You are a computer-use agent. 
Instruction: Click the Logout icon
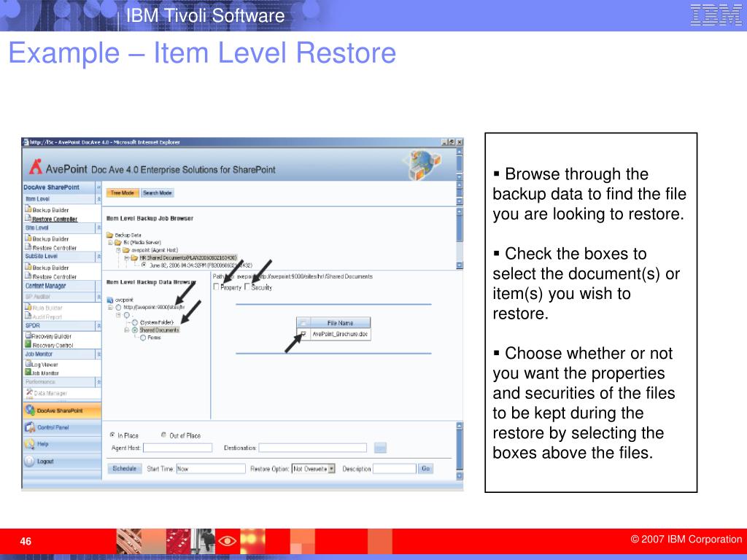[29, 461]
